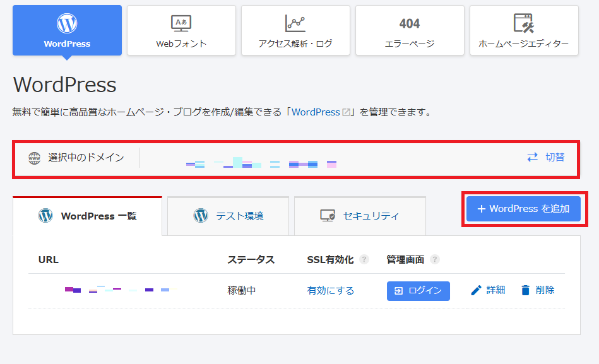Select the WordPress 一覧 tab
This screenshot has width=599, height=364.
point(88,216)
